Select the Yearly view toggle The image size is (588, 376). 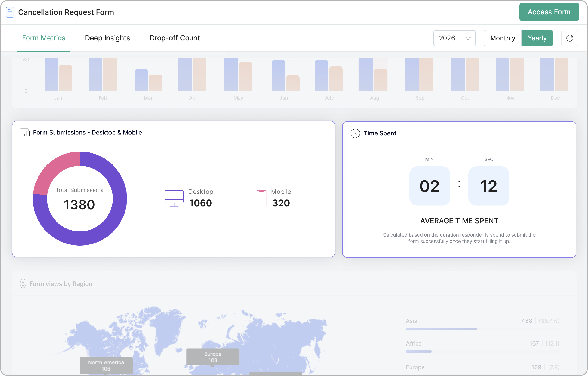point(537,38)
